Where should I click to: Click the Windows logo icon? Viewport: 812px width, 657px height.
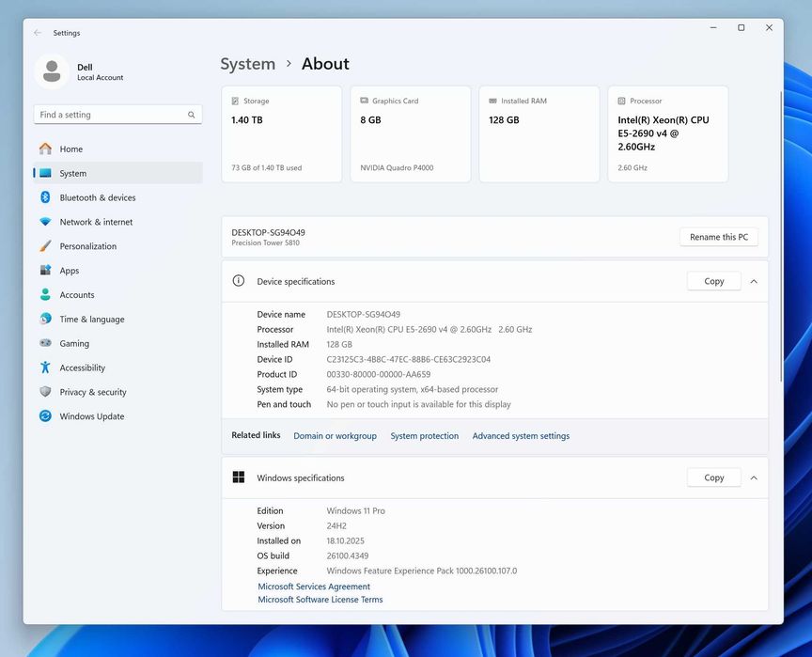238,477
